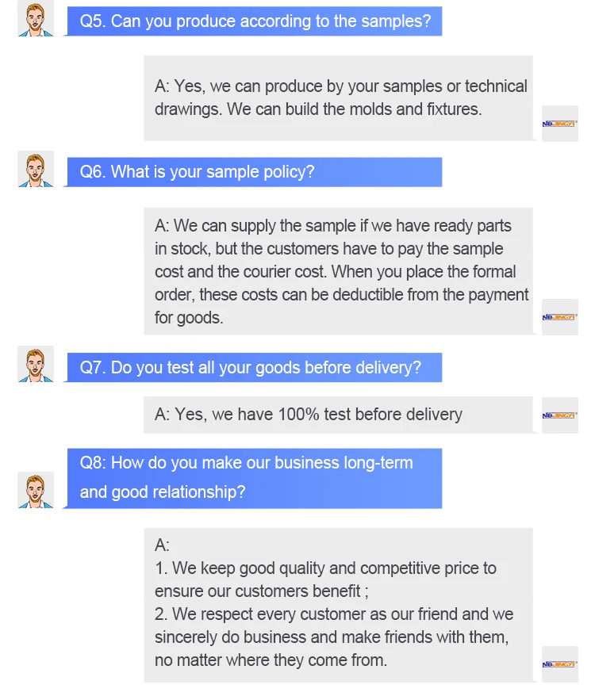Click the "A:" label in the Q8 answer
The height and width of the screenshot is (700, 595).
(x=162, y=545)
